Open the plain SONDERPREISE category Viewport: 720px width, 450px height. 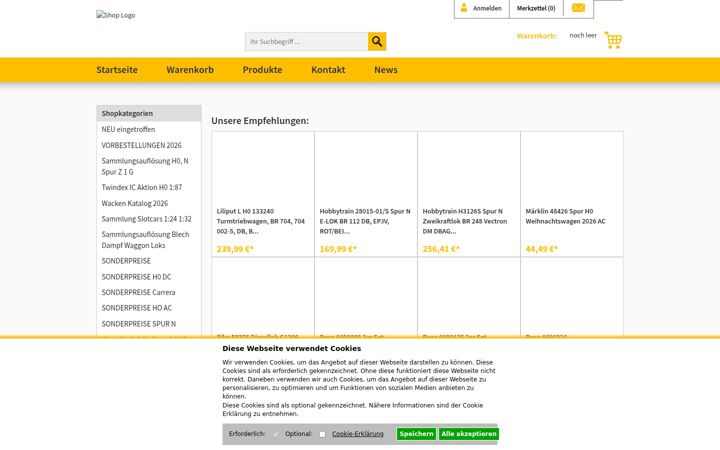pos(126,261)
